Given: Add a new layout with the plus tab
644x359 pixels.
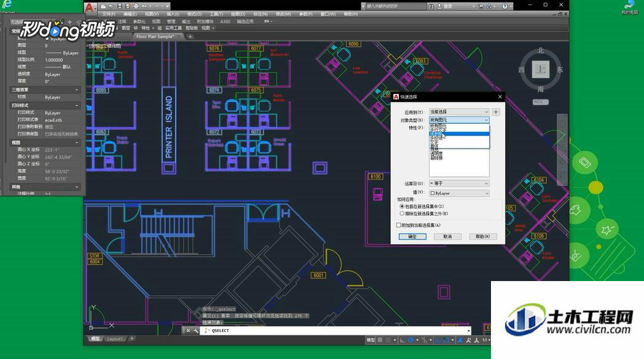Looking at the screenshot, I should pos(132,339).
